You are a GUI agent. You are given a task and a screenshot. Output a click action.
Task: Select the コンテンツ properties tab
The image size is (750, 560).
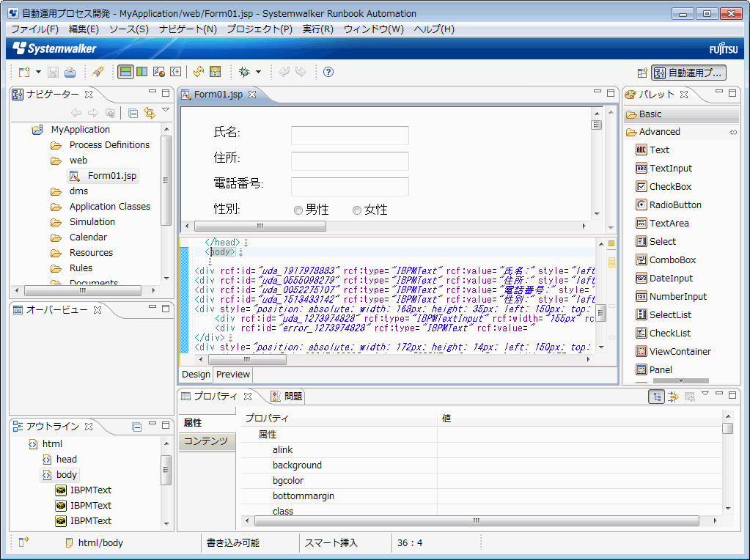click(x=207, y=441)
